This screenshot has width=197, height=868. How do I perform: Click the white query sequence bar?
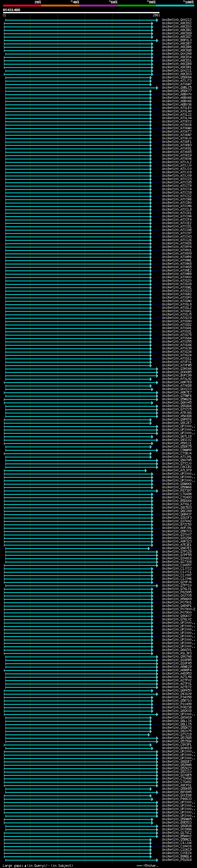tap(81, 13)
